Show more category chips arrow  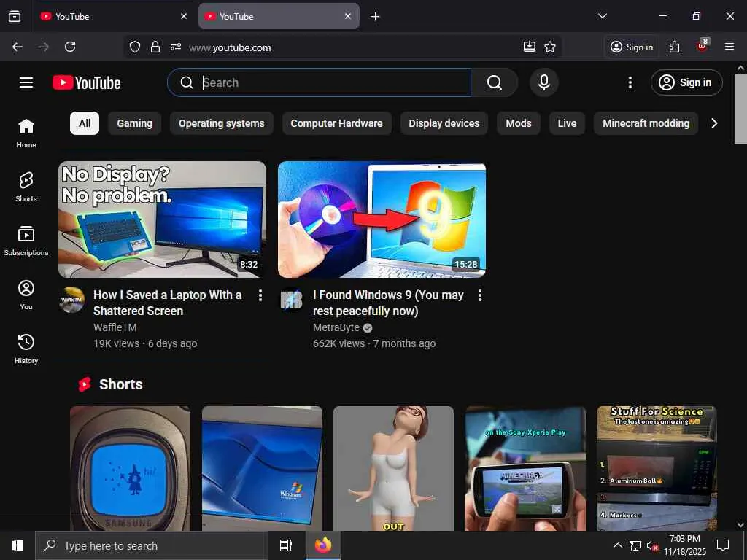point(713,123)
